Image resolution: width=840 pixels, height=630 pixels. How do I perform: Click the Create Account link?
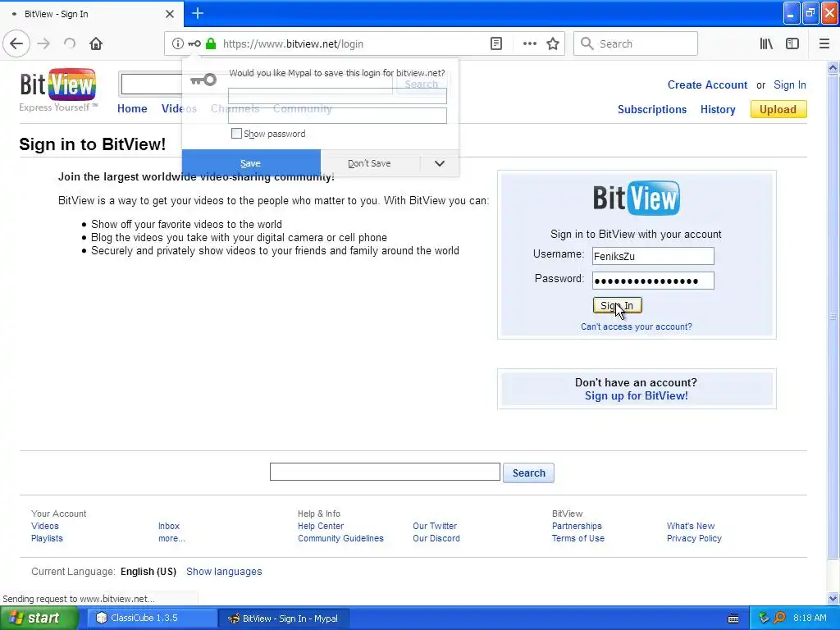707,84
